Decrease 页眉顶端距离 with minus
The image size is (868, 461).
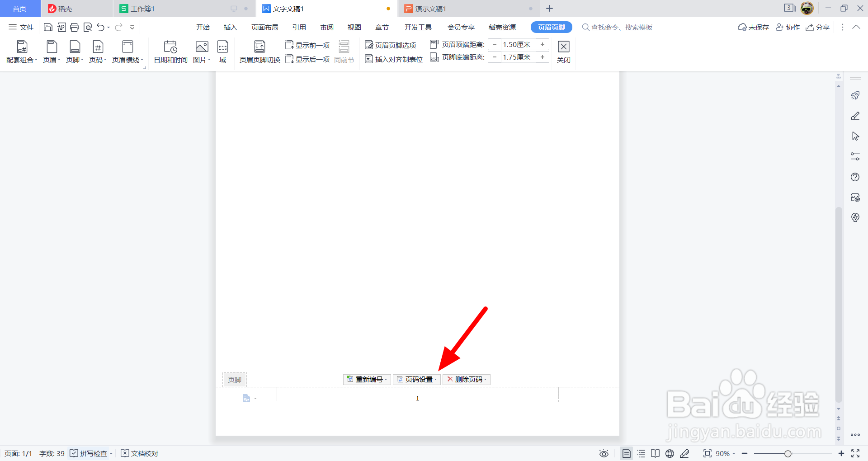(x=495, y=44)
